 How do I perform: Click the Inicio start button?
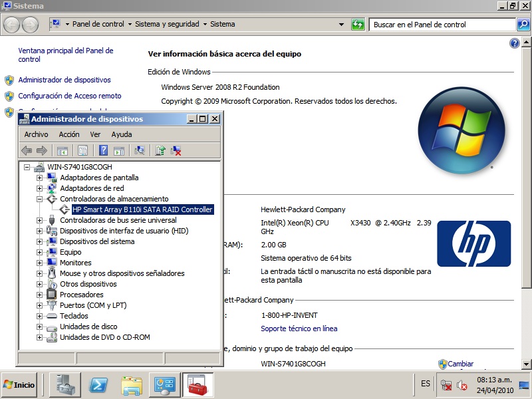[19, 385]
